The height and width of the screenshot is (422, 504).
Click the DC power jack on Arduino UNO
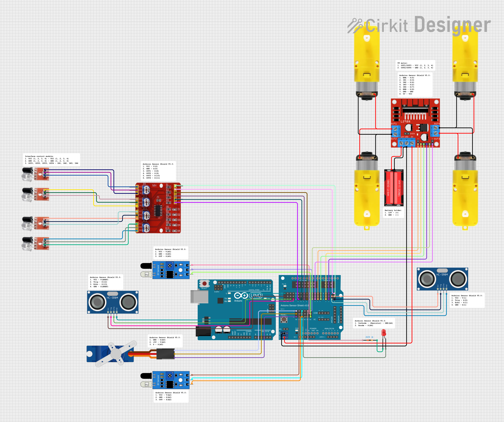pos(203,331)
